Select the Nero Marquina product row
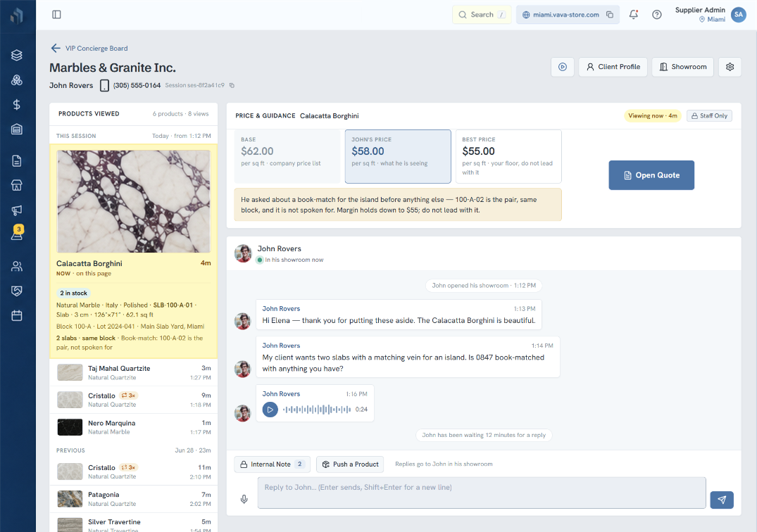Viewport: 757px width, 532px height. 133,427
